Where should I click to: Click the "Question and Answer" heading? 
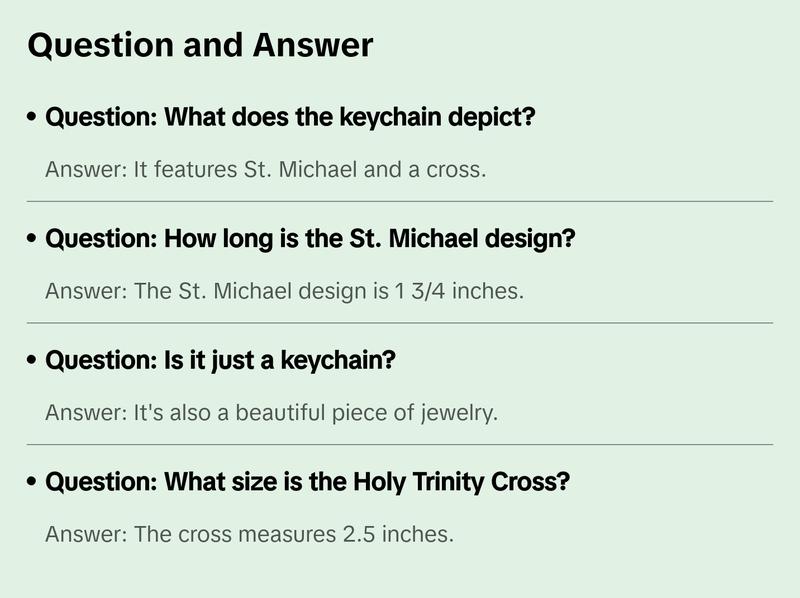(200, 45)
